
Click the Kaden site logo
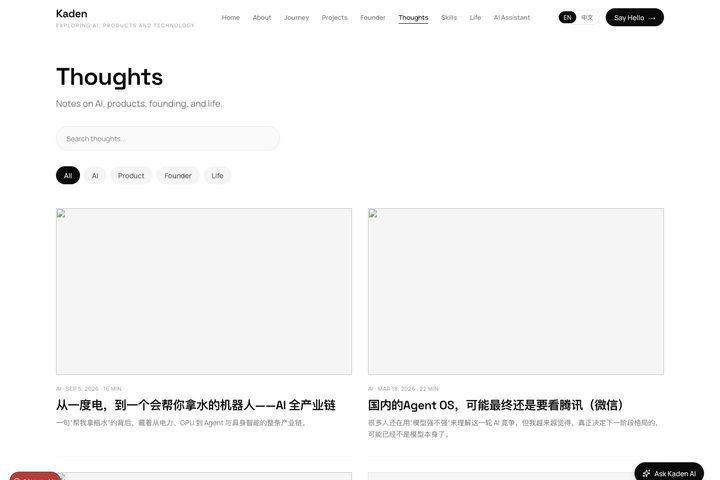pyautogui.click(x=72, y=14)
